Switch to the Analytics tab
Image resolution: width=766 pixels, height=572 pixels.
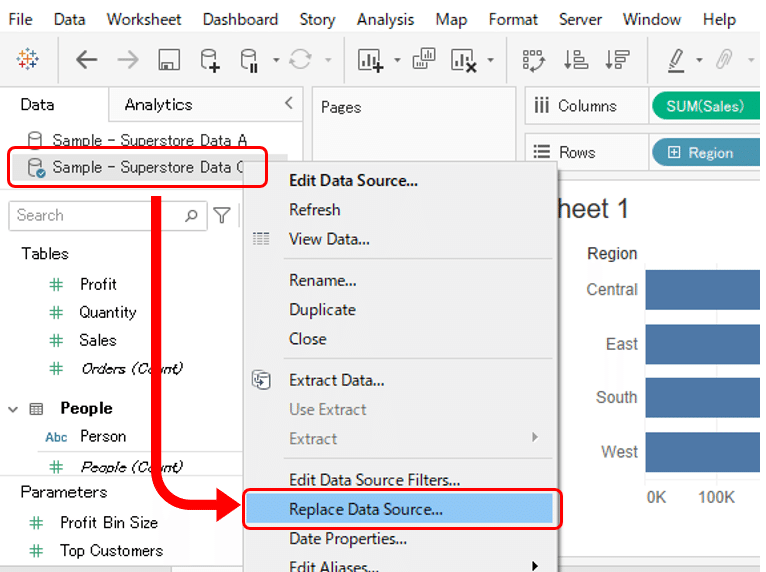(x=158, y=104)
